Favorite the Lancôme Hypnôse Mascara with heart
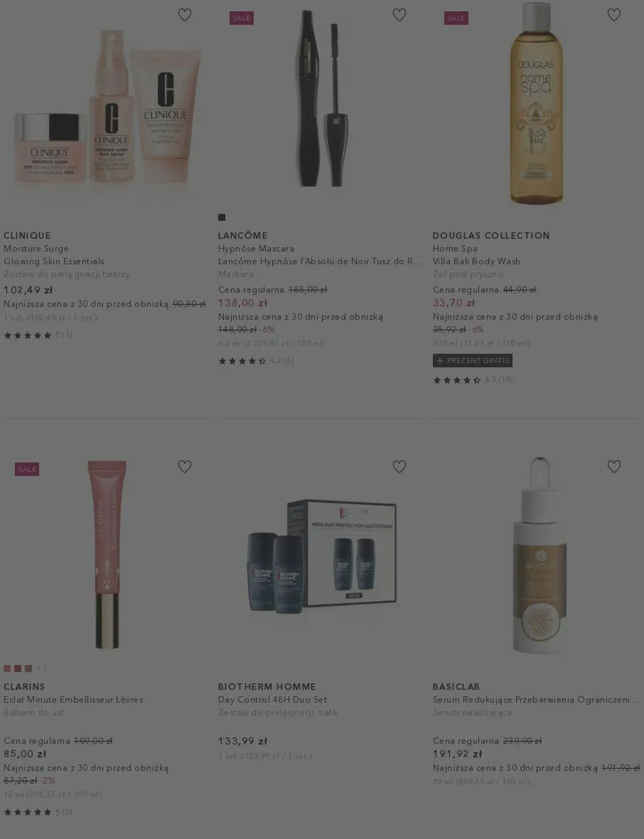This screenshot has height=839, width=644. point(399,15)
